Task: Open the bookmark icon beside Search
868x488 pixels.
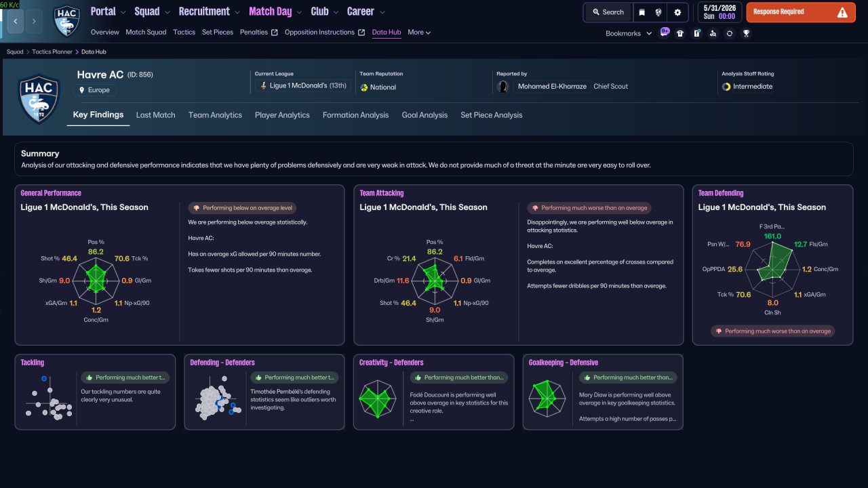Action: [642, 12]
